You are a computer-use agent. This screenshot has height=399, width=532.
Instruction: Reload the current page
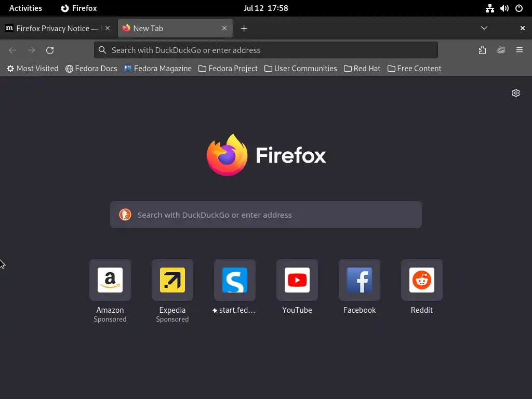click(x=50, y=50)
